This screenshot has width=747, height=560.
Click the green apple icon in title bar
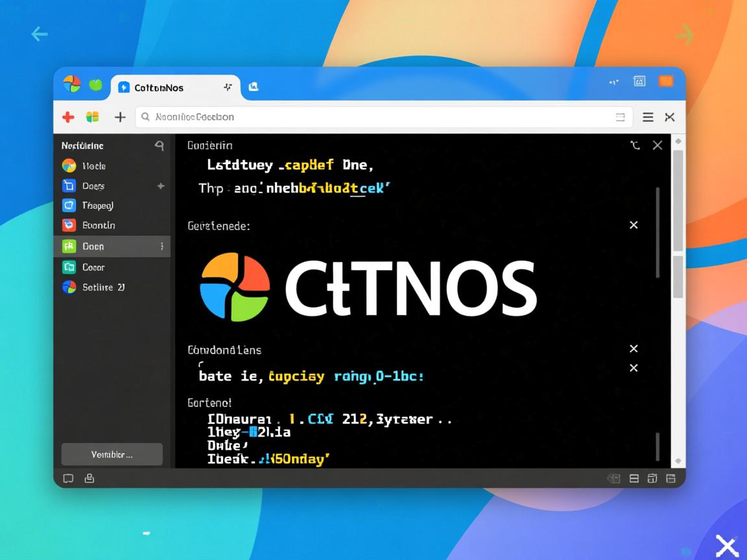pyautogui.click(x=95, y=84)
